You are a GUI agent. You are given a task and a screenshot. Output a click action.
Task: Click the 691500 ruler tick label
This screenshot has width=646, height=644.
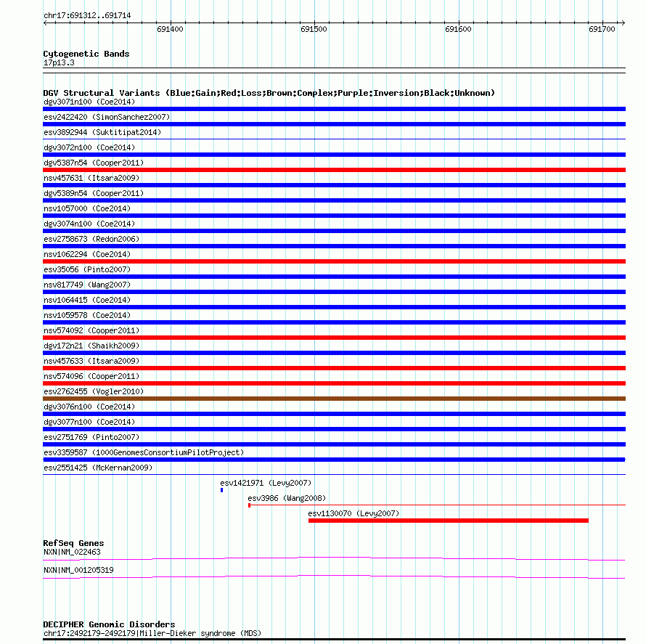314,29
